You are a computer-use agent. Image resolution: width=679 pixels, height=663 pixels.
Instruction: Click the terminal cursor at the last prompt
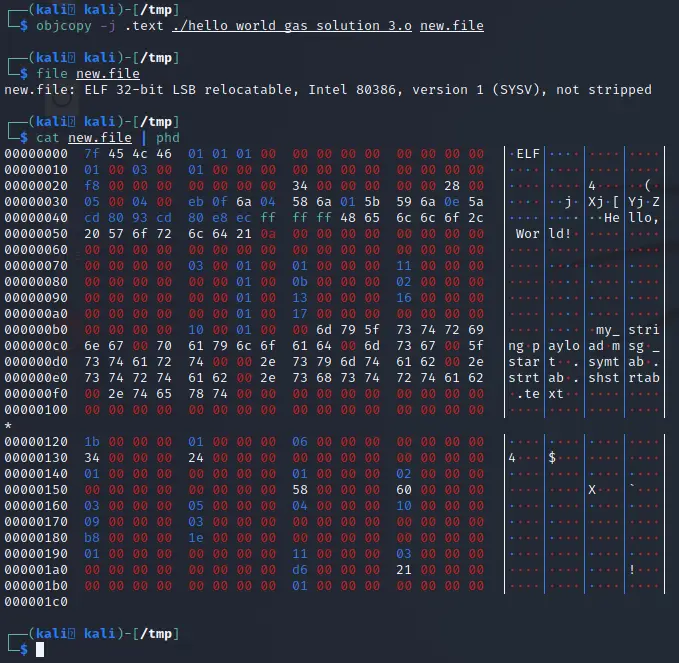[x=40, y=650]
